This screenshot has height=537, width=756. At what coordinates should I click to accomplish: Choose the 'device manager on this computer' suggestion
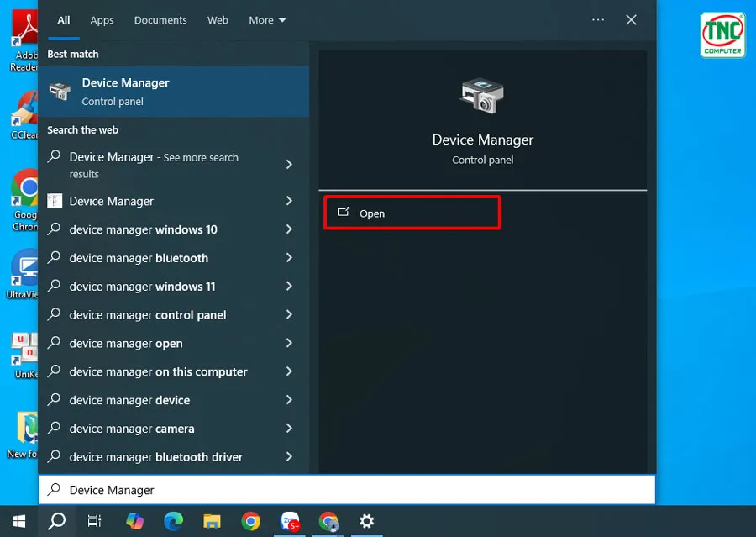(158, 372)
